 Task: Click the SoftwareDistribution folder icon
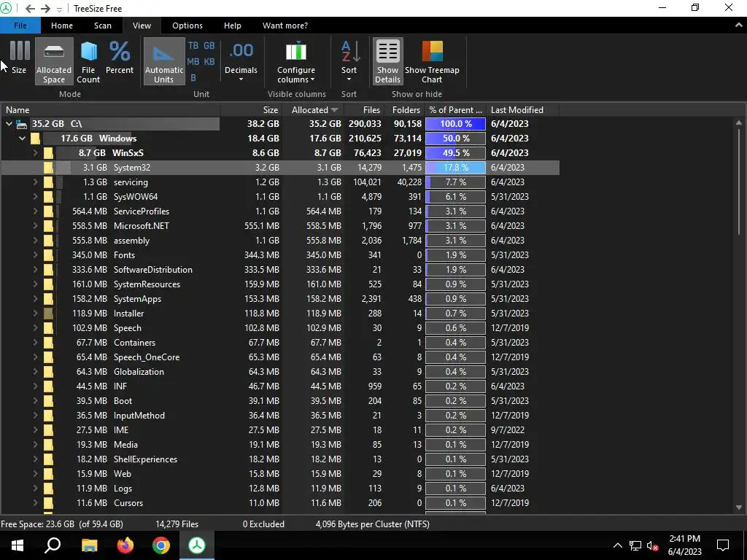click(48, 270)
